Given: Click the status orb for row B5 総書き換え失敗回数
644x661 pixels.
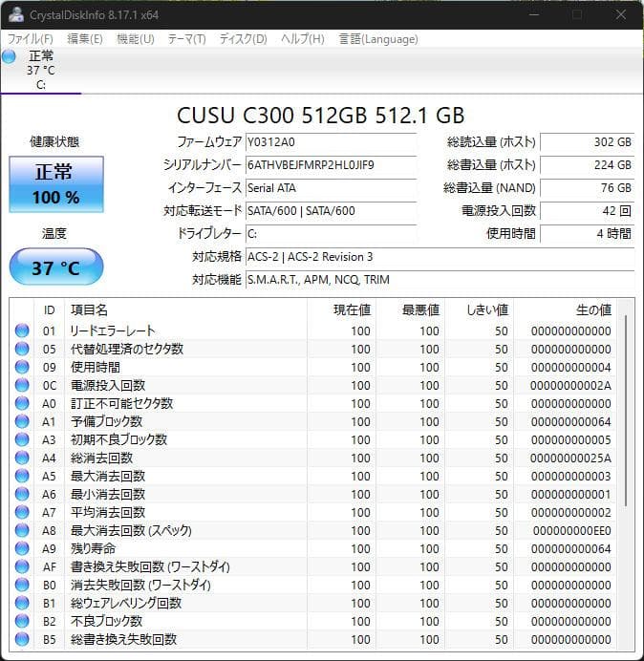Looking at the screenshot, I should (x=22, y=639).
